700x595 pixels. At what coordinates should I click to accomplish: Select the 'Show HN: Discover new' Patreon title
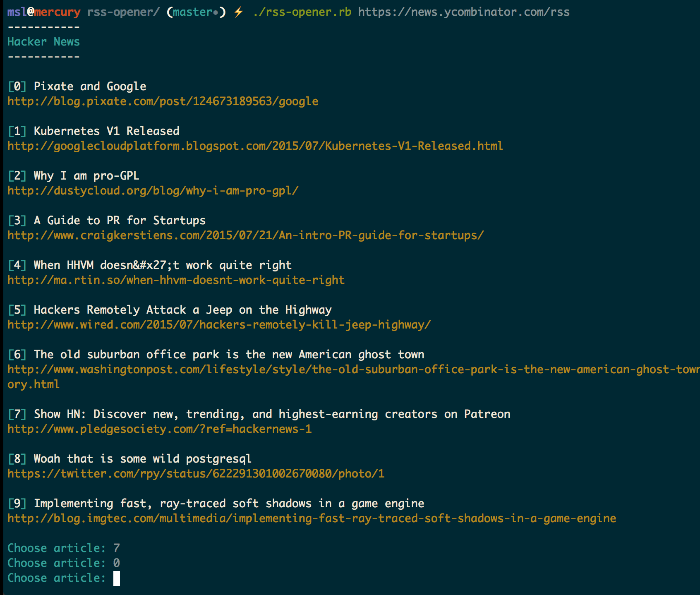coord(272,414)
